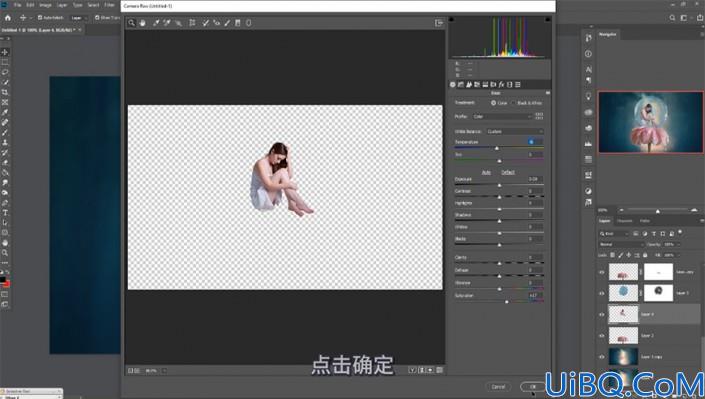Open the Auto-Select Layer dropdown
Viewport: 705px width, 399px height.
coord(78,18)
